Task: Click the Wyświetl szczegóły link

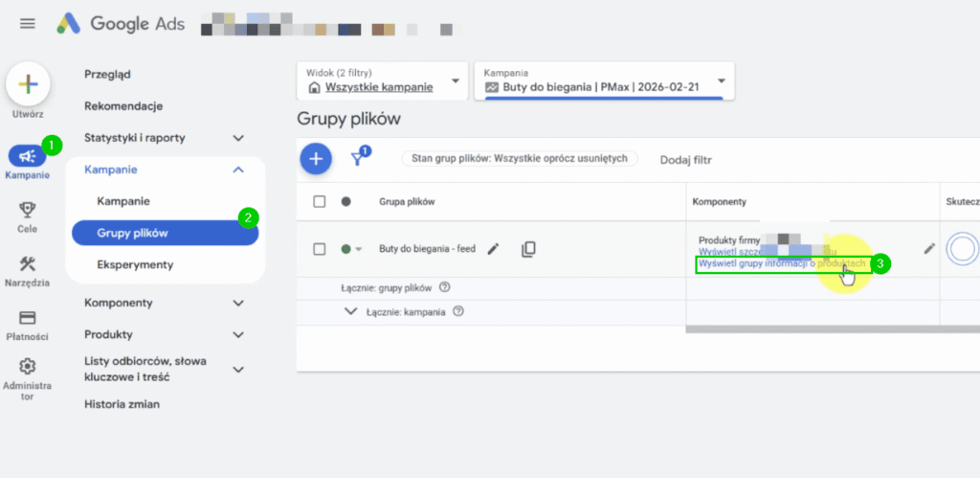Action: [x=768, y=252]
